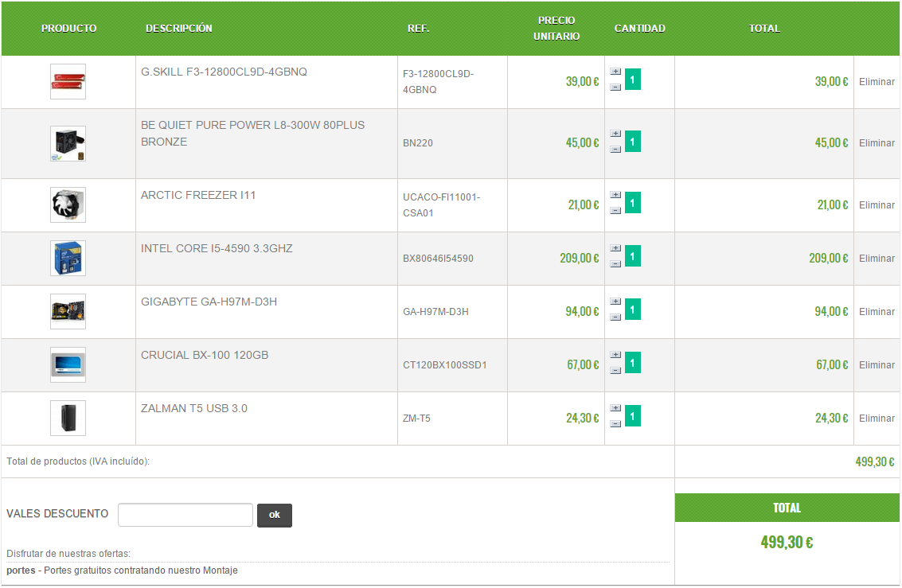
Task: Increase quantity of BE QUIET PURE POWER L8-300W
Action: pos(615,134)
